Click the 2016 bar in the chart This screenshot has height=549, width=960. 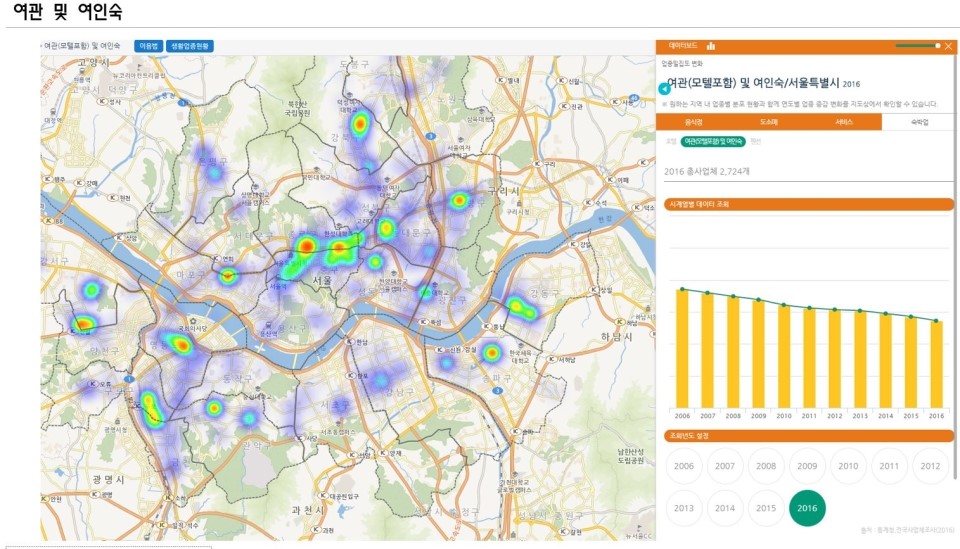[x=936, y=365]
